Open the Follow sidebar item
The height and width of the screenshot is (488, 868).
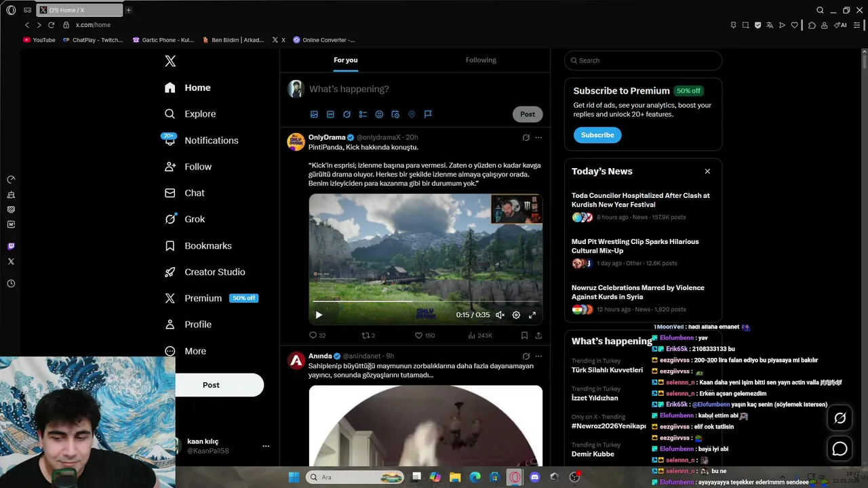pos(188,167)
